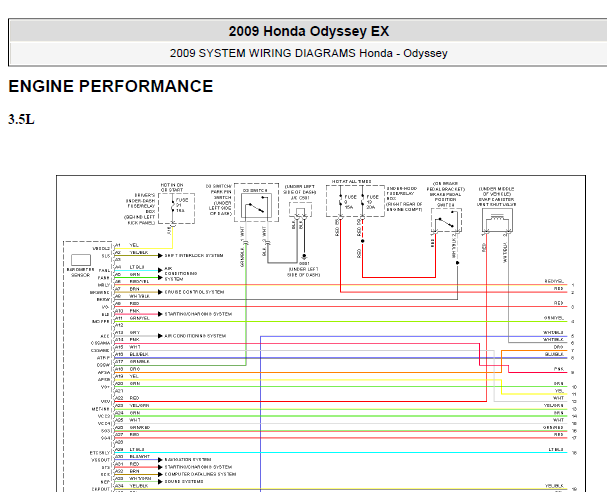Select the ground symbol under left side of dash
607x492 pixels.
click(304, 257)
